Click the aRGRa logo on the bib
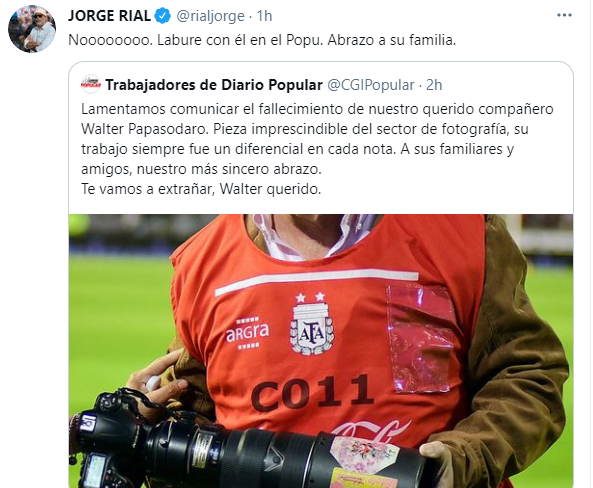Screen dimensions: 593x488 tap(247, 333)
